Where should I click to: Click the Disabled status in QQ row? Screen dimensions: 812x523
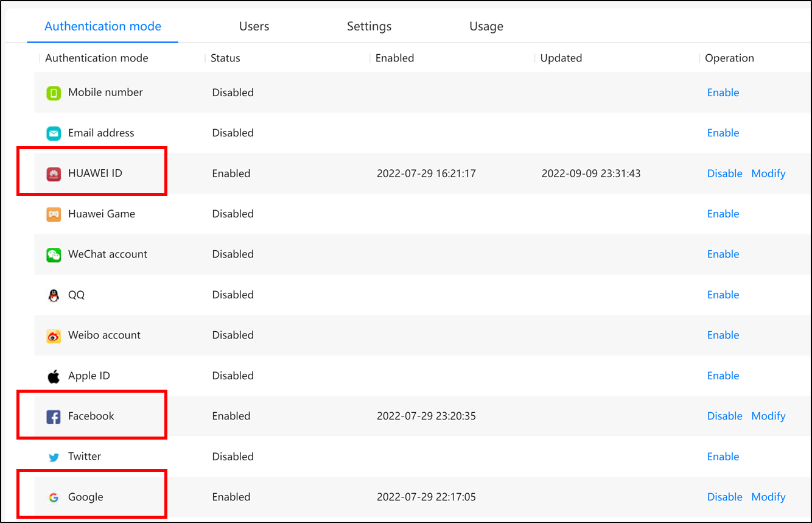(233, 295)
